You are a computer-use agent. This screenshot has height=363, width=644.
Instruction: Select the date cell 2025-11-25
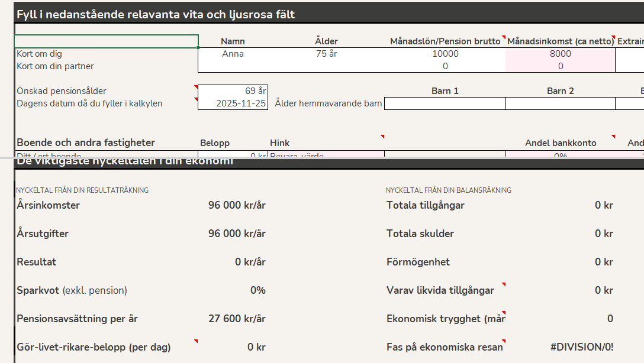233,103
